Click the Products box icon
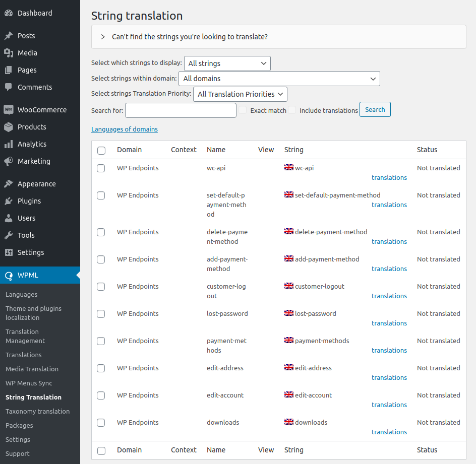 [x=9, y=127]
